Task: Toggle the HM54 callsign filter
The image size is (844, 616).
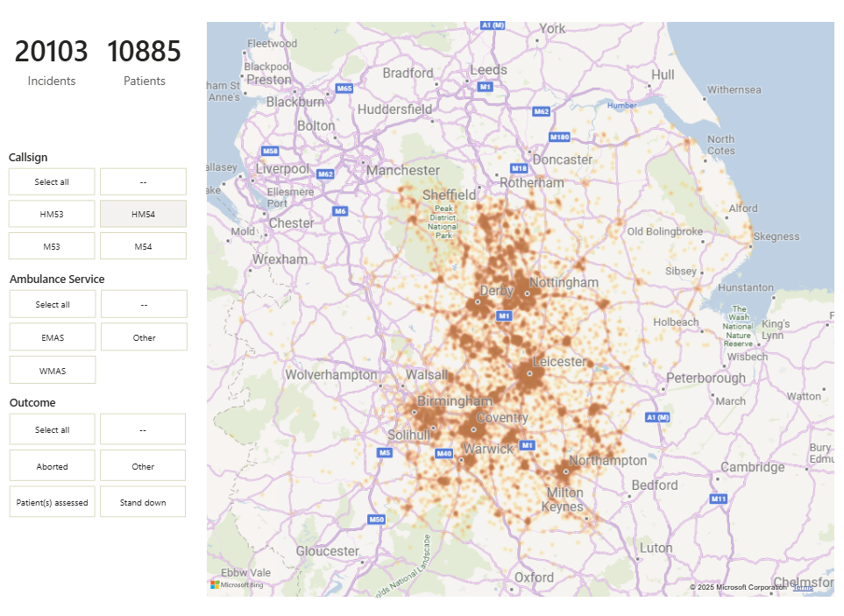Action: point(143,214)
